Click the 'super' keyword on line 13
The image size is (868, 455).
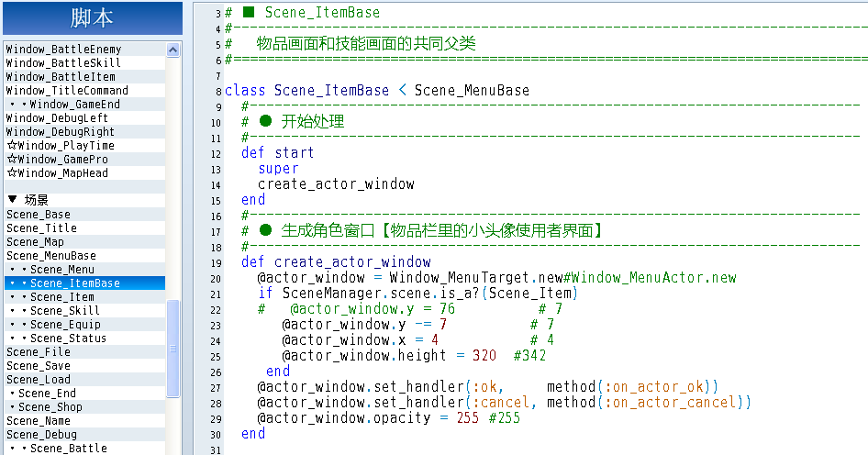point(278,168)
